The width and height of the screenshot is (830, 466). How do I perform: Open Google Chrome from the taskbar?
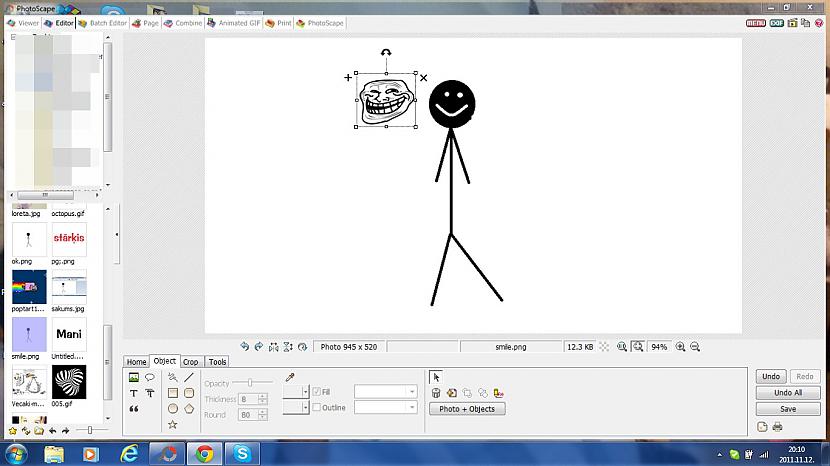point(204,454)
